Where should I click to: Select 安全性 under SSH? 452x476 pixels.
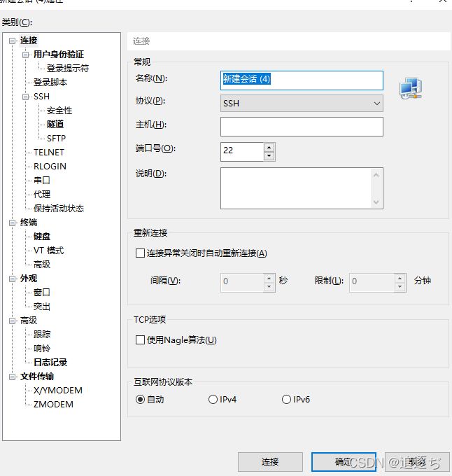pos(59,110)
